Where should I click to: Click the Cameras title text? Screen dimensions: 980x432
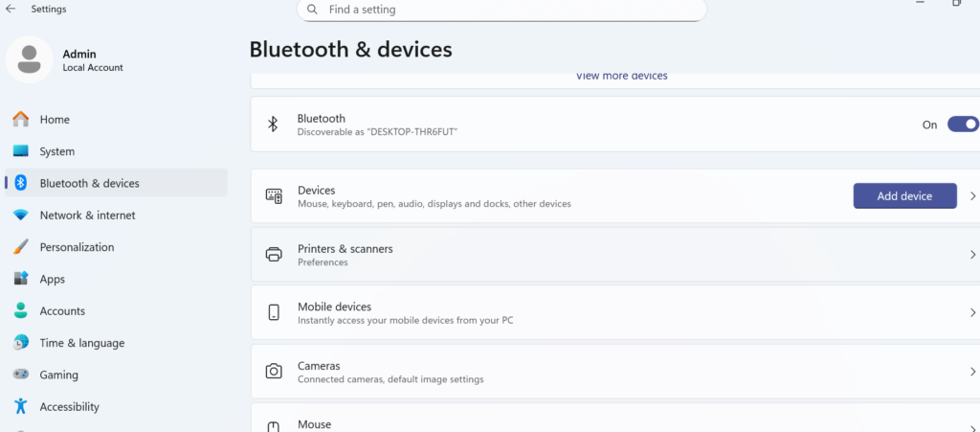(x=319, y=365)
